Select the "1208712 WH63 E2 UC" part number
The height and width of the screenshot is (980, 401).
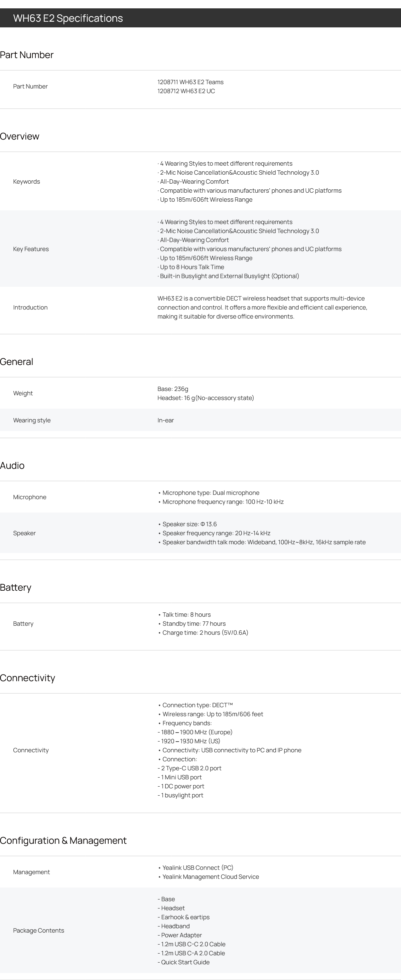coord(186,91)
